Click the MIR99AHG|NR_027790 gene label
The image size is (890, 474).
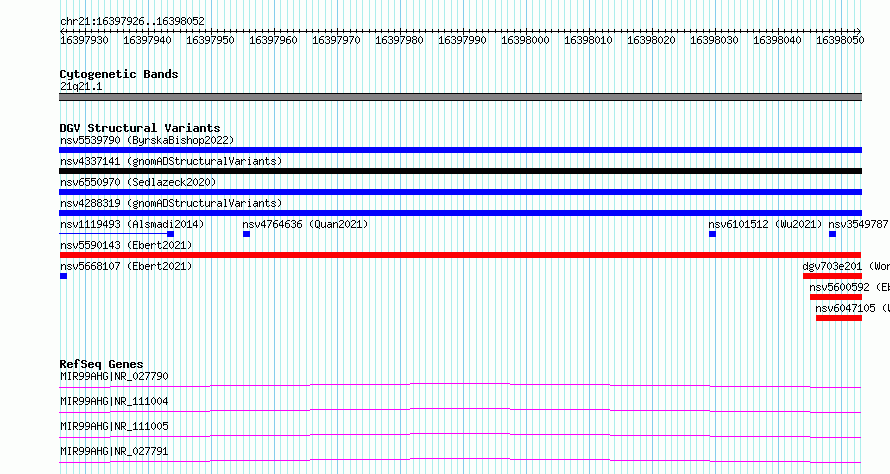coord(114,376)
